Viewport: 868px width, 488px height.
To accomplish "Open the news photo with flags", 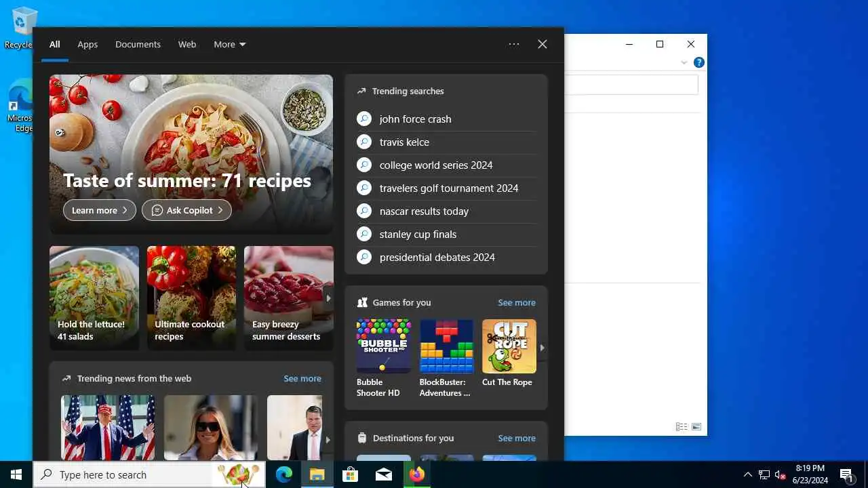I will 108,428.
